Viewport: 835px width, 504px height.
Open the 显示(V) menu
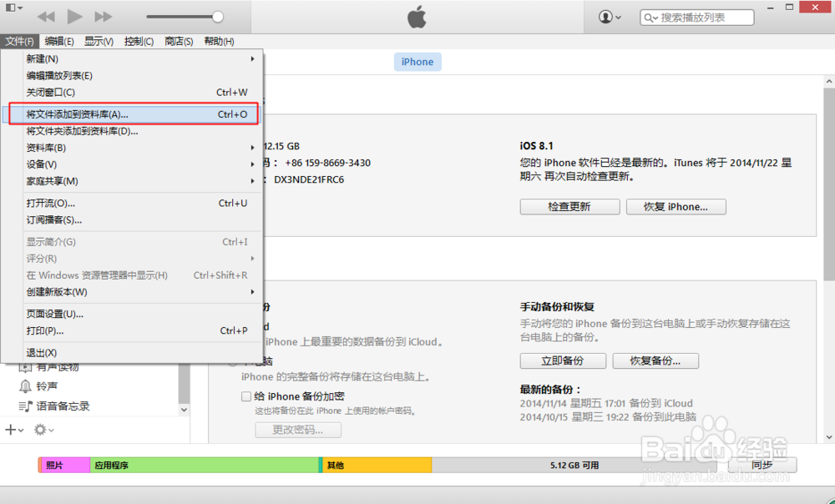tap(99, 41)
